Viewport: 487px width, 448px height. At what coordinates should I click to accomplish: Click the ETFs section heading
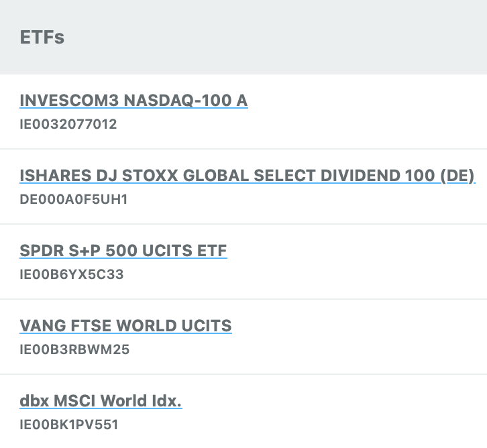tap(42, 37)
